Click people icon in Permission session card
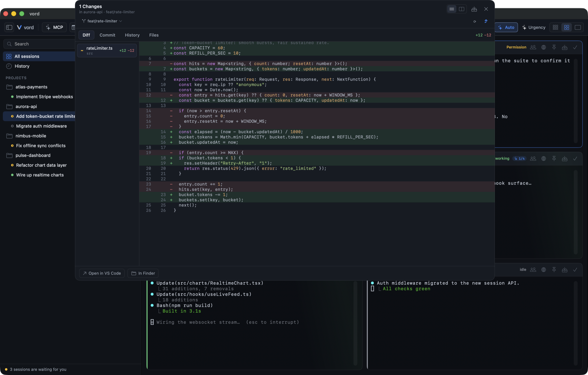The width and height of the screenshot is (588, 375). click(533, 47)
